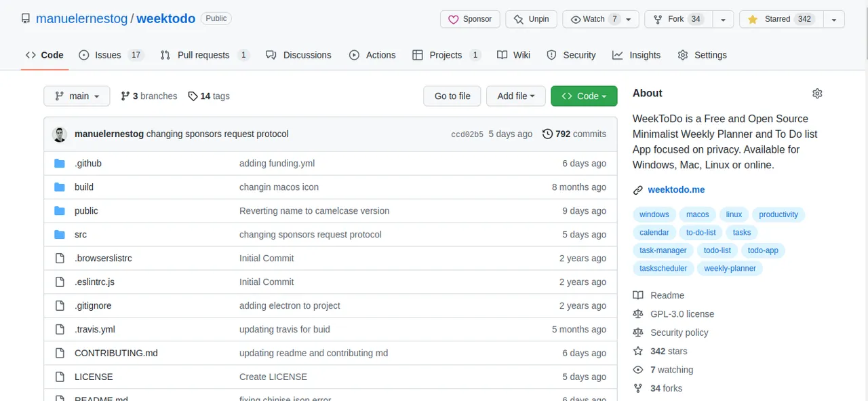Click the About settings gear icon
868x401 pixels.
coord(817,94)
